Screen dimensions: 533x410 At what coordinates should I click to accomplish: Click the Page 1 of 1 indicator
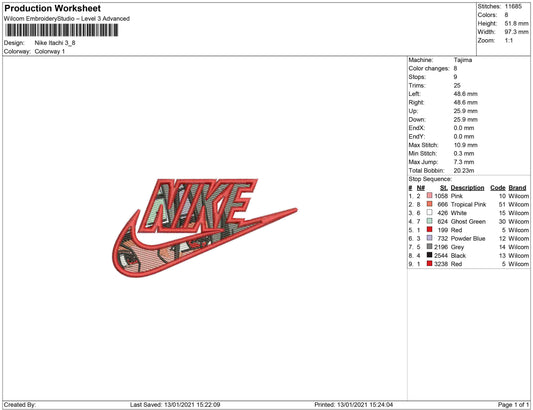(x=513, y=405)
